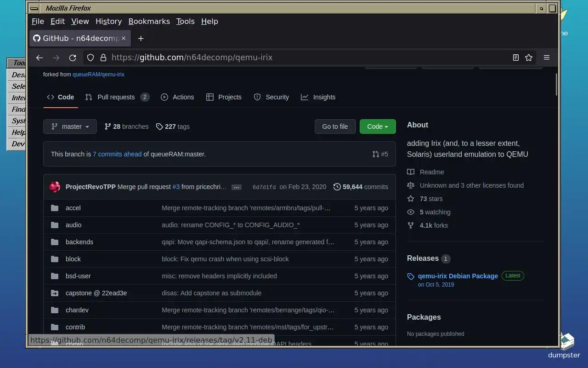The width and height of the screenshot is (588, 368).
Task: Open the bsd-user folder
Action: tap(78, 276)
